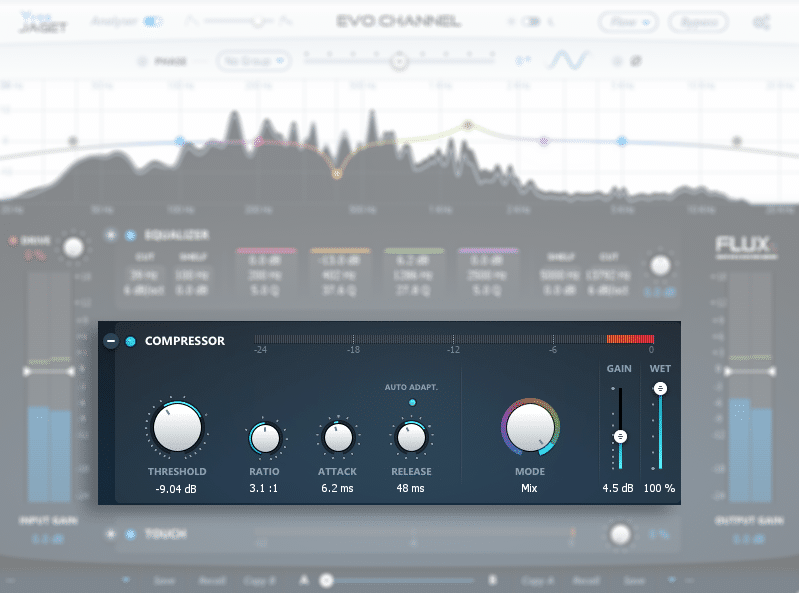Viewport: 799px width, 593px height.
Task: Expand the Equalizer section icon
Action: click(111, 235)
